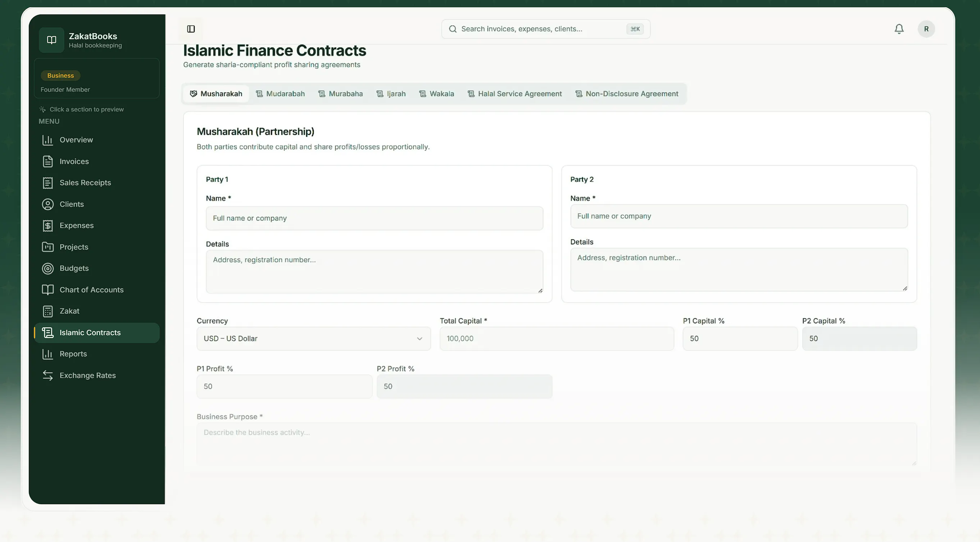Click the Overview chart icon
Image resolution: width=980 pixels, height=542 pixels.
click(47, 140)
